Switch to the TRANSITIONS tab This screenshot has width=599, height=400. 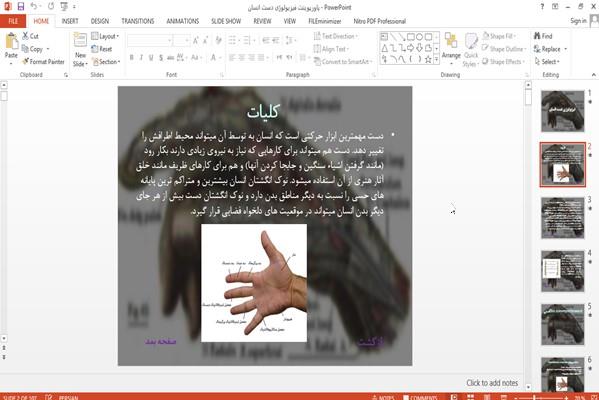pyautogui.click(x=138, y=21)
